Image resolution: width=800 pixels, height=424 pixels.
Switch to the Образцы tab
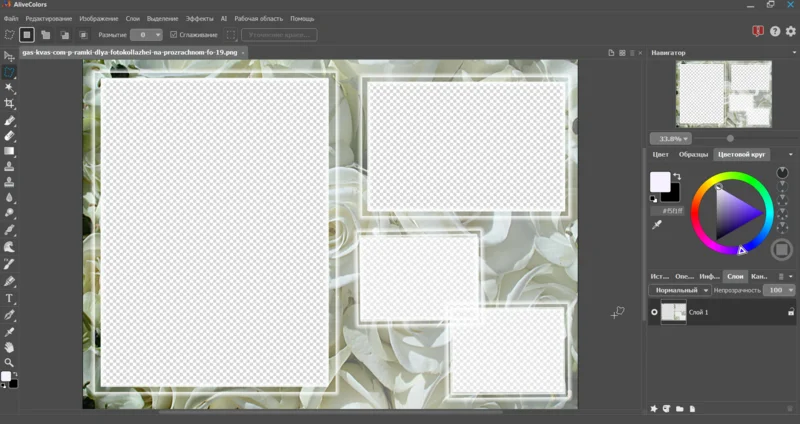pos(693,155)
